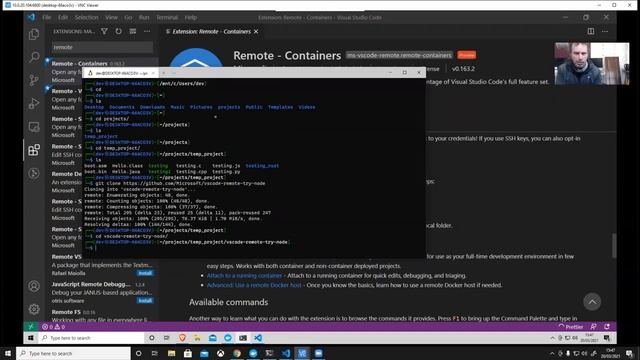Viewport: 640px width, 360px height.
Task: Open the Search view in activity bar
Action: [x=34, y=57]
